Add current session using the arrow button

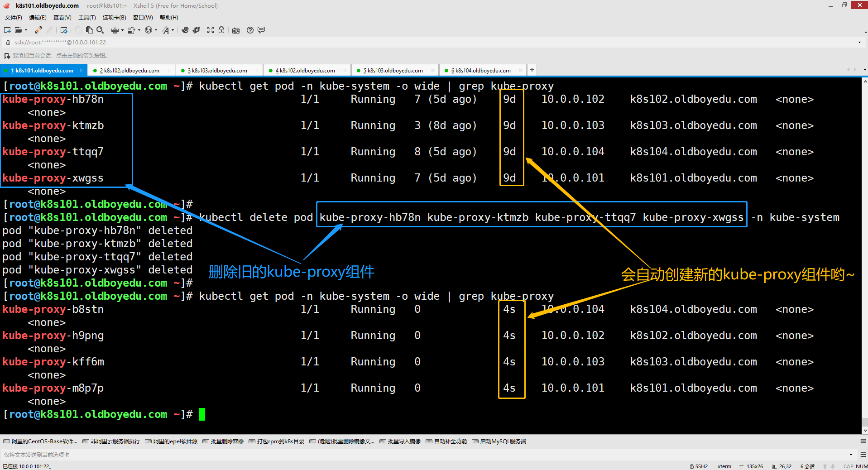click(7, 56)
